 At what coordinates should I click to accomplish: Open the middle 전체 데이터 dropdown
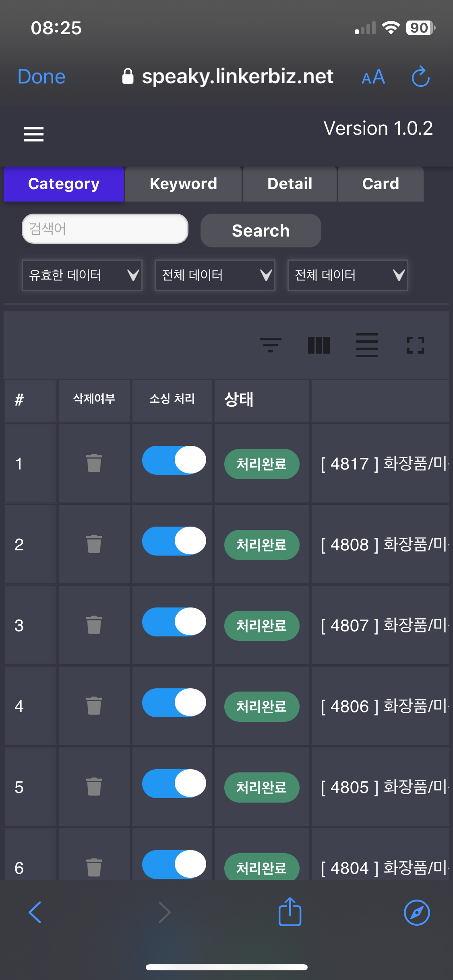215,275
